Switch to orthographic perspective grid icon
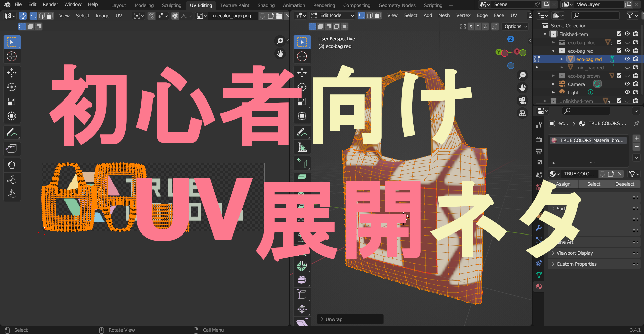Screen dimensions: 644x334 click(522, 113)
